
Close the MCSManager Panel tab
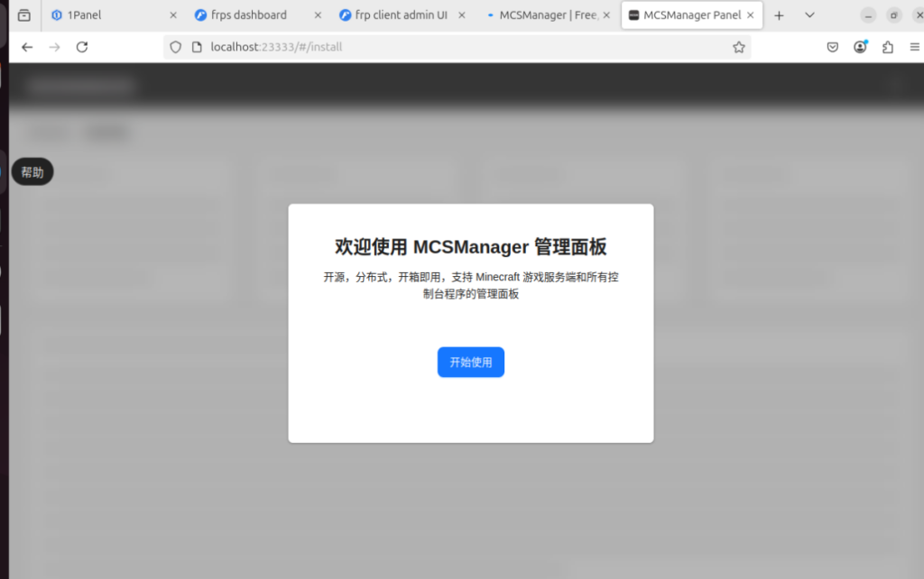(750, 15)
